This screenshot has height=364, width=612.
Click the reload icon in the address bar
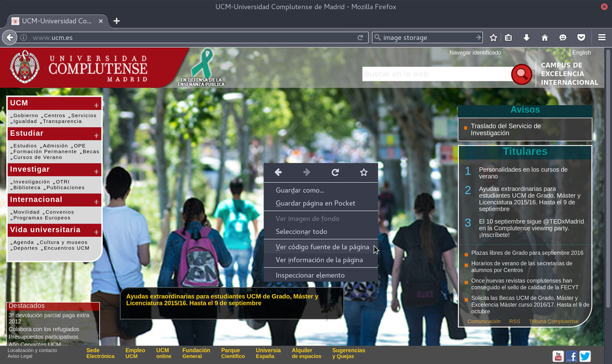pos(360,38)
